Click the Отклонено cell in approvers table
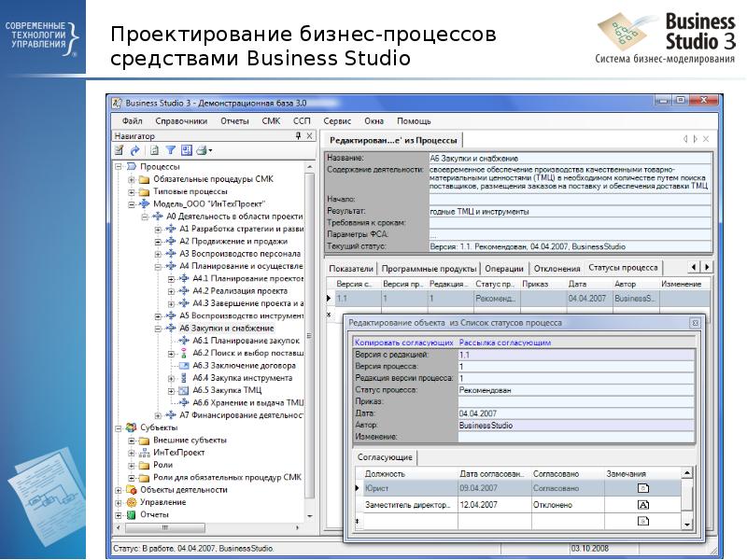Screen dimensions: 747x560 568,505
